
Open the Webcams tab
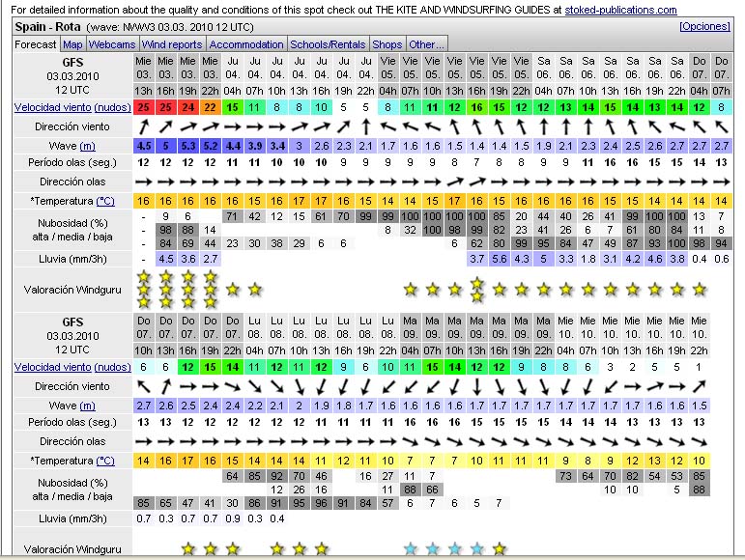[112, 44]
